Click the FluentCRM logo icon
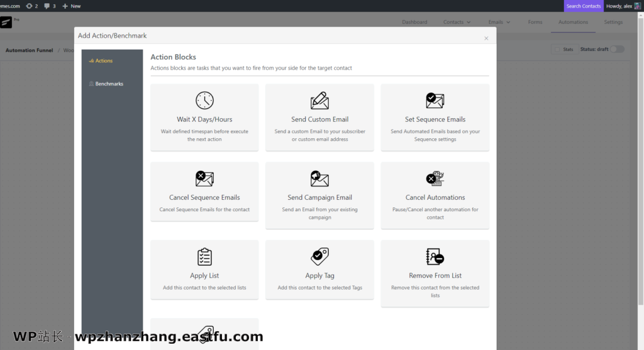 6,22
